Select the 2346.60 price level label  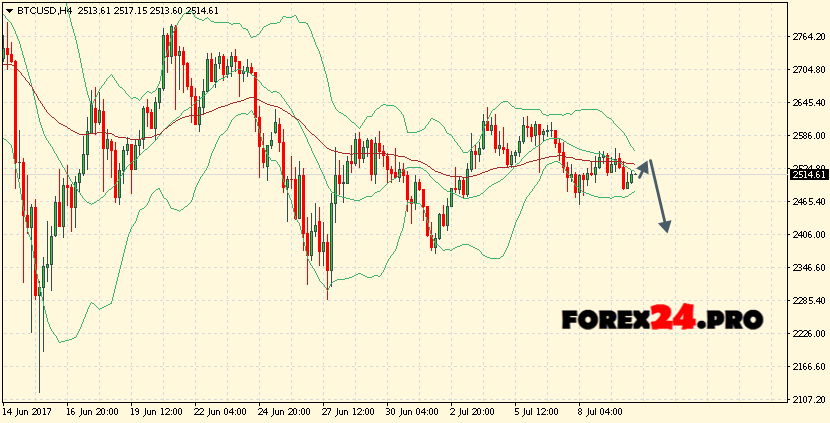[808, 268]
